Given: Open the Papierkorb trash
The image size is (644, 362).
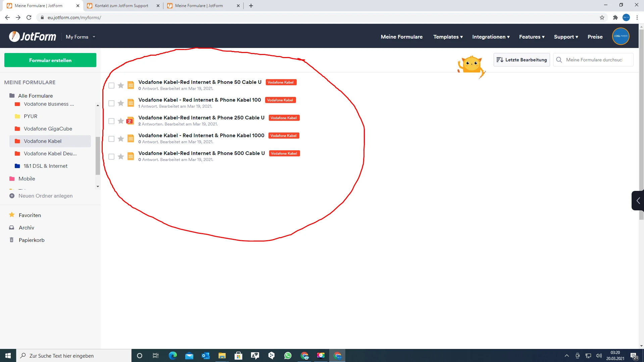Looking at the screenshot, I should click(31, 240).
